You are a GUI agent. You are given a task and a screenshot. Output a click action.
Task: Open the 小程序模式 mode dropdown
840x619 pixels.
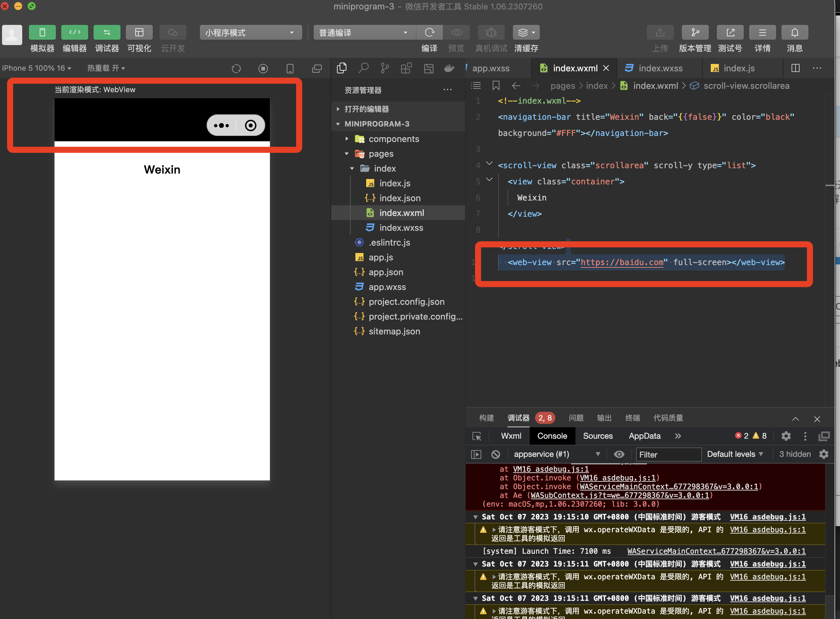pyautogui.click(x=250, y=33)
